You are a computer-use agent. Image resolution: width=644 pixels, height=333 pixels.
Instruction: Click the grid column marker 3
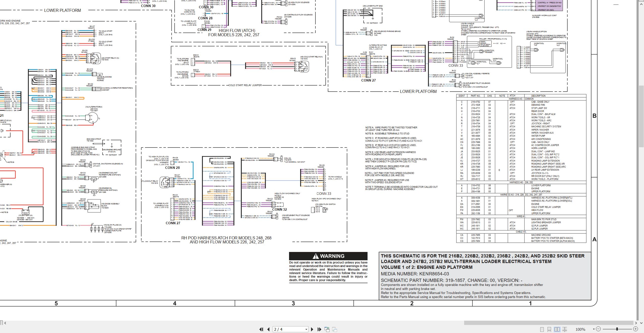click(293, 303)
